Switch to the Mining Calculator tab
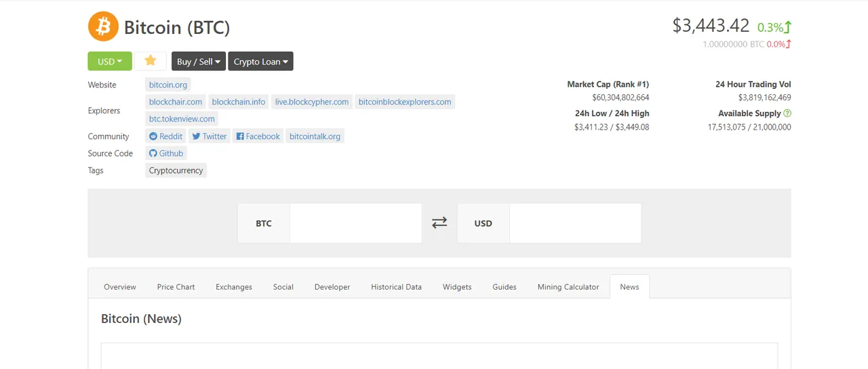Screen dimensions: 868x369 pos(568,287)
